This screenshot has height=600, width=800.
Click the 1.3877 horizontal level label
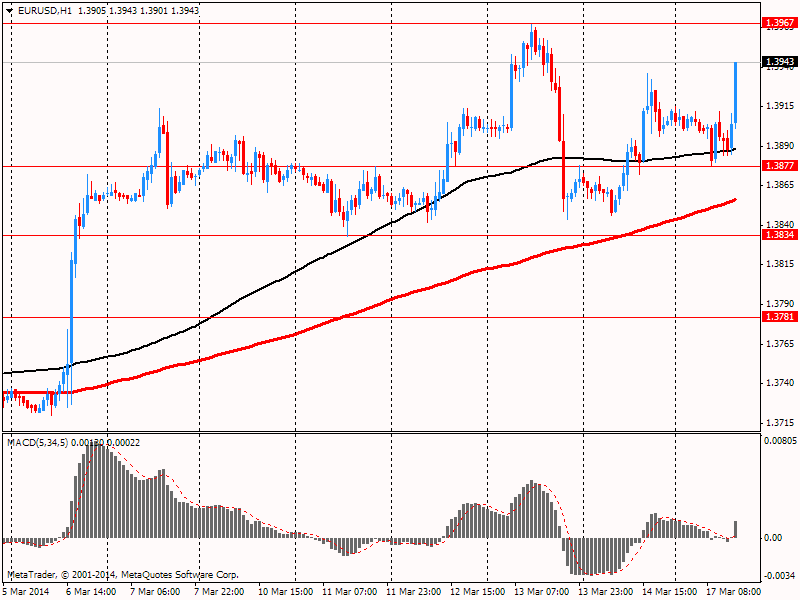click(x=780, y=166)
